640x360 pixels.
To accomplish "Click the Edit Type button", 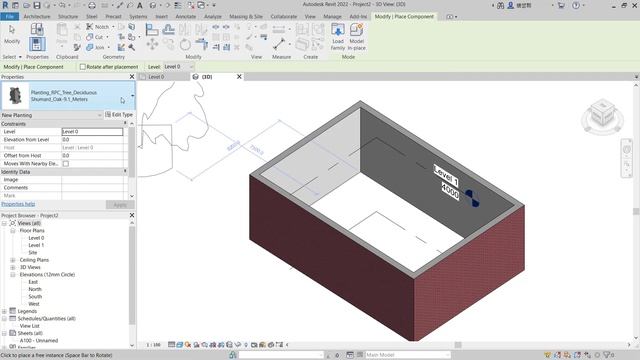I will pyautogui.click(x=119, y=115).
